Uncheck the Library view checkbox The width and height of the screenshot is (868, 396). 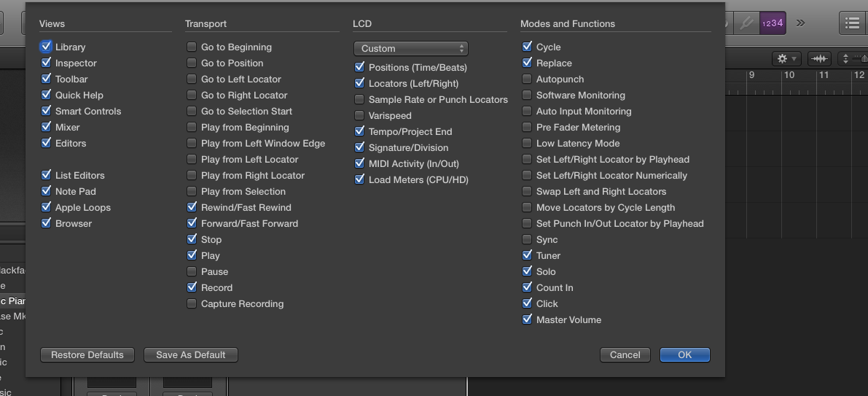click(47, 47)
